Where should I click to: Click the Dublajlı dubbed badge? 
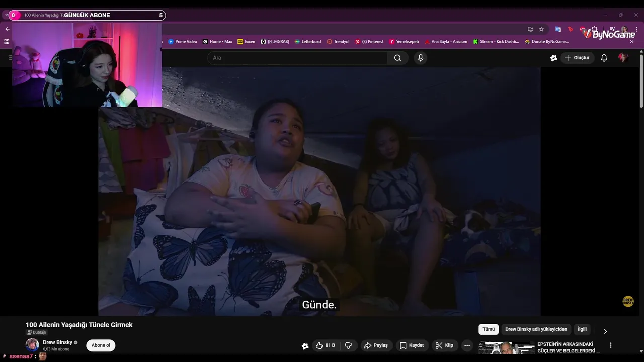pyautogui.click(x=37, y=332)
